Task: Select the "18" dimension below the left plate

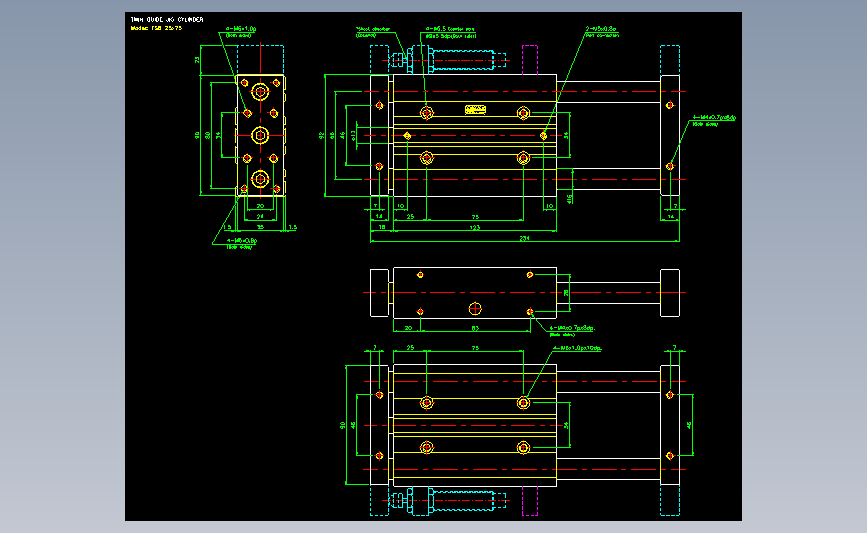Action: pos(382,227)
